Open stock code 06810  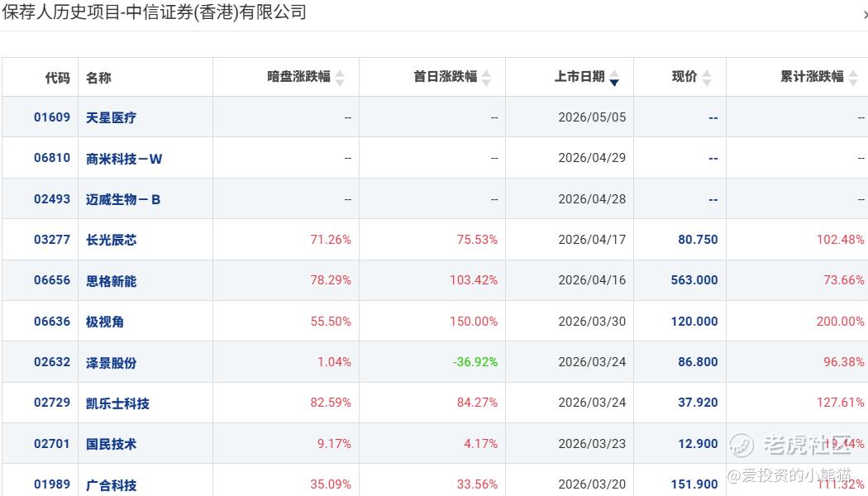pos(52,158)
